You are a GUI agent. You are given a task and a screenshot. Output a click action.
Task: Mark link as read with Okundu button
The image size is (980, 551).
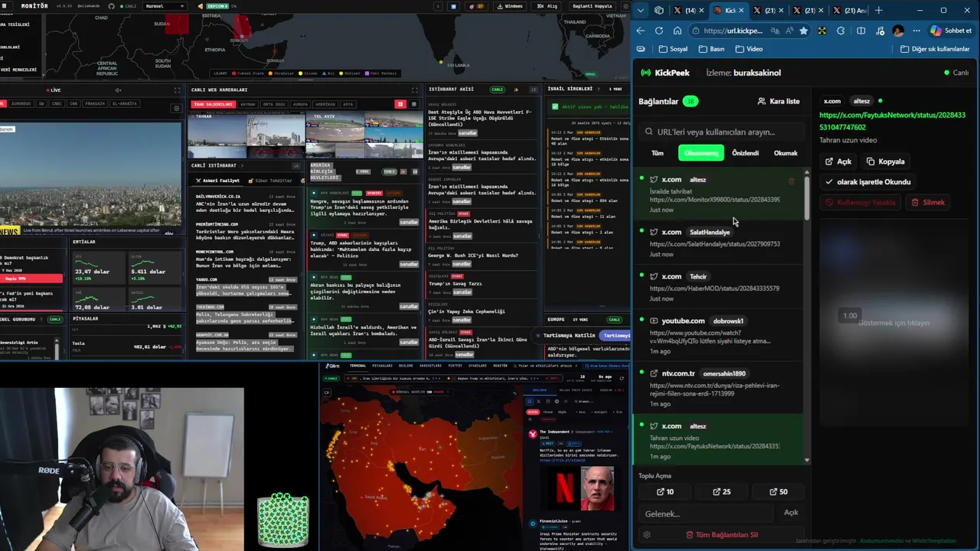pos(868,182)
